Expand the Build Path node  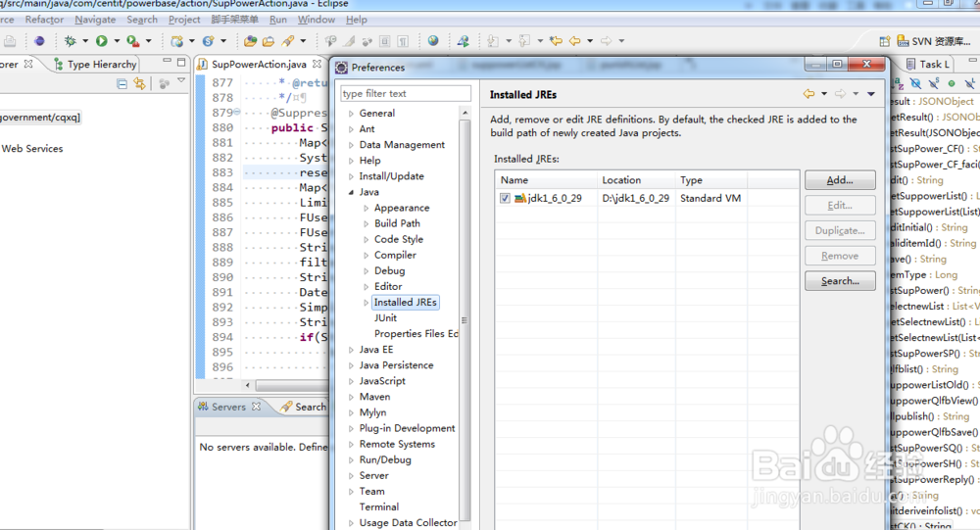coord(367,223)
